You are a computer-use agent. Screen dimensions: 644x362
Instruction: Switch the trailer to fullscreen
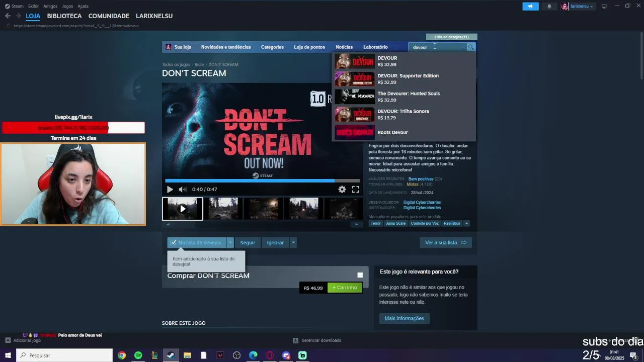tap(355, 190)
